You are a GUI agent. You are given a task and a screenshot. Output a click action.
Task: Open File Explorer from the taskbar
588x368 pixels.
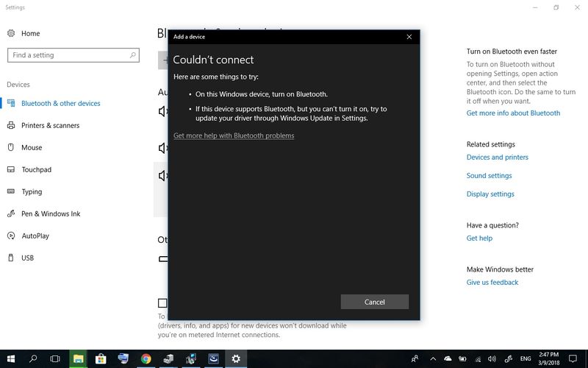pyautogui.click(x=78, y=359)
